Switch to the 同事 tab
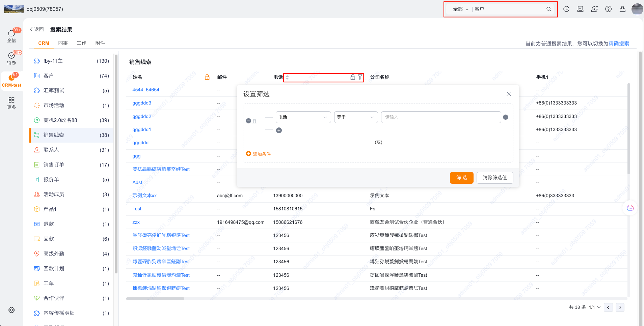This screenshot has height=326, width=644. [63, 43]
